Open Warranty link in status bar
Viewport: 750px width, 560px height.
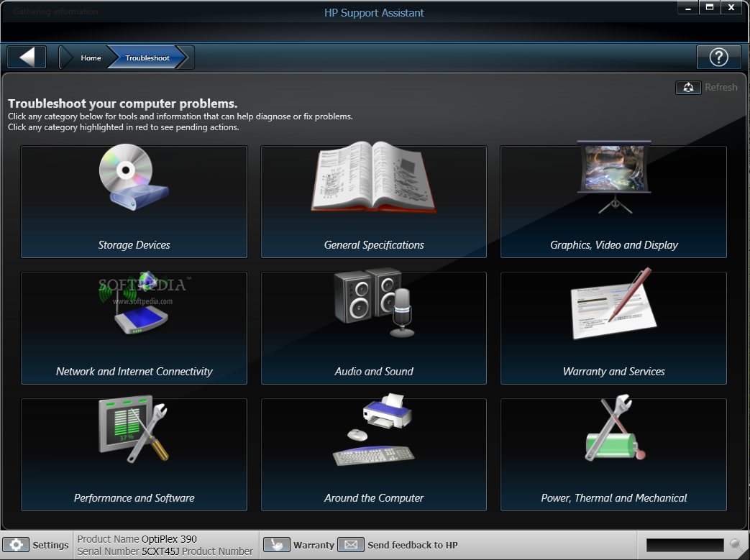314,545
